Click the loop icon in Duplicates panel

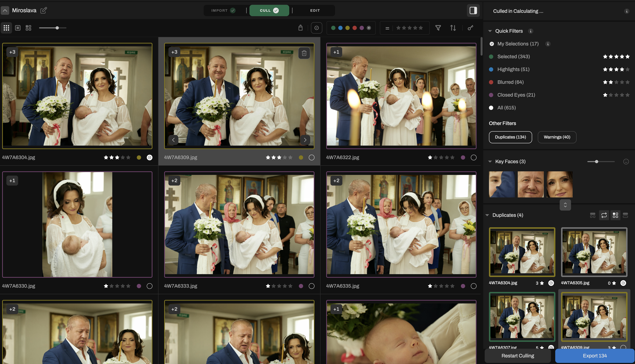coord(604,215)
